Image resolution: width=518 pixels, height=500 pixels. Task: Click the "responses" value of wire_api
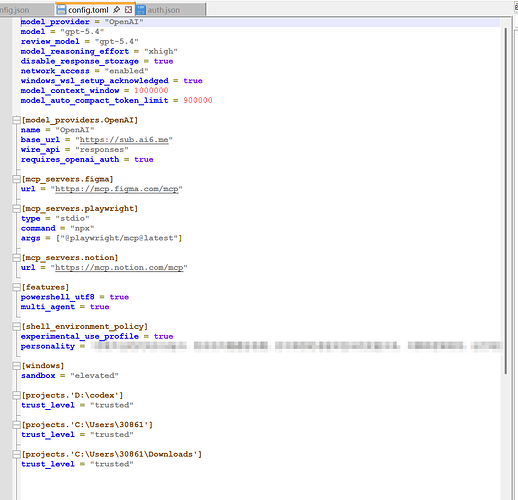[x=102, y=150]
